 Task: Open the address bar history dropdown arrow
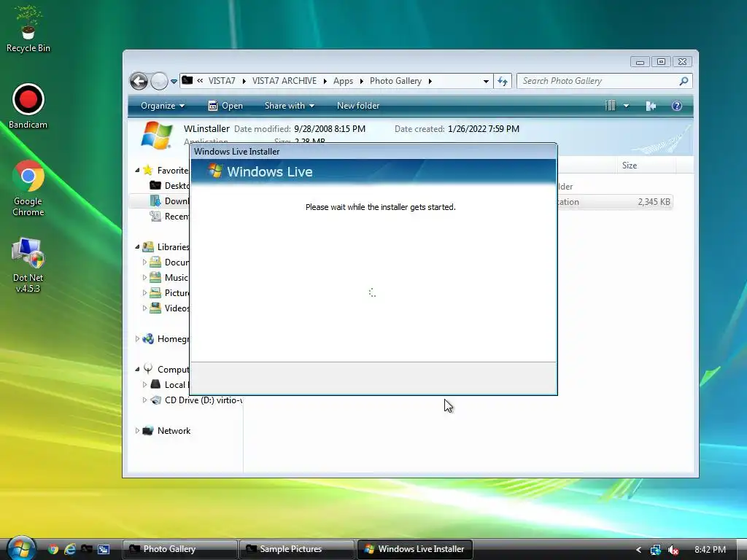(486, 81)
